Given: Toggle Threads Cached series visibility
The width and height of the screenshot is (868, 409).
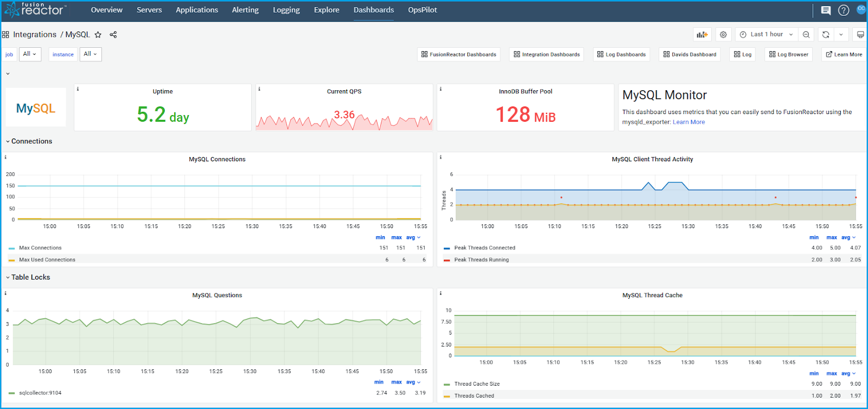Looking at the screenshot, I should (474, 396).
